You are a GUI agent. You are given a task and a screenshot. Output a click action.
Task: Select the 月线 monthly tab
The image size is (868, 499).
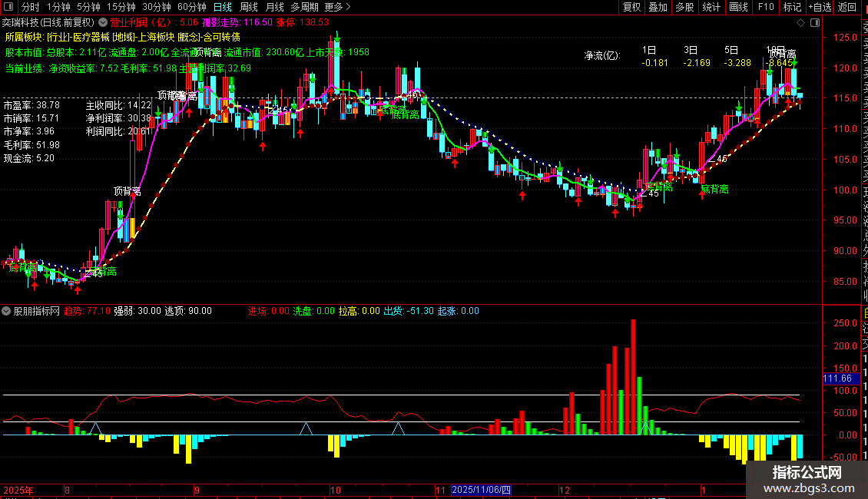tap(274, 7)
